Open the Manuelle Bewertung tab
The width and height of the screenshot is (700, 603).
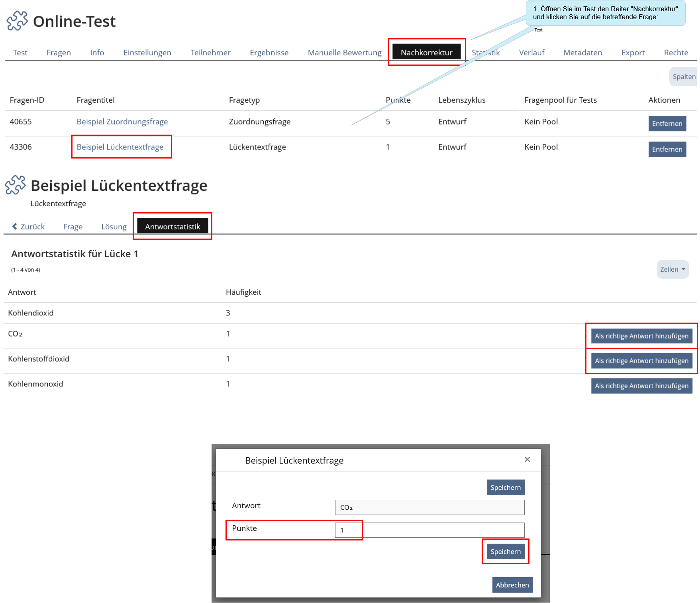(x=344, y=53)
